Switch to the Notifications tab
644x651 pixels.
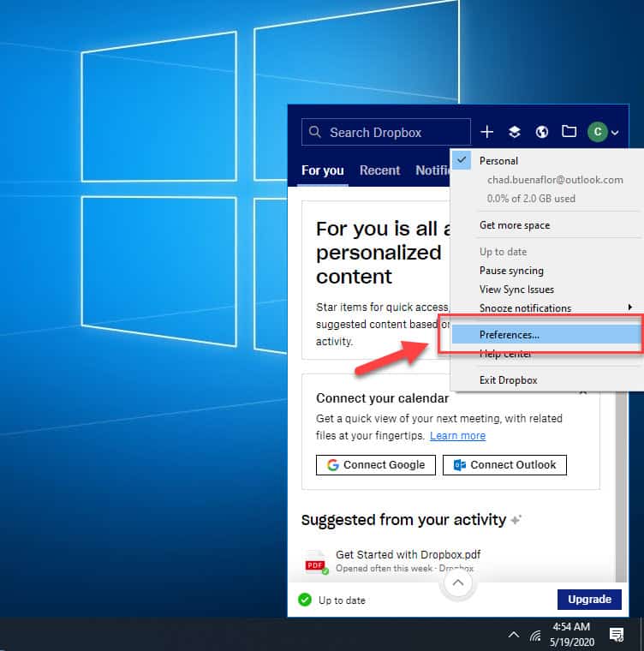click(x=432, y=170)
